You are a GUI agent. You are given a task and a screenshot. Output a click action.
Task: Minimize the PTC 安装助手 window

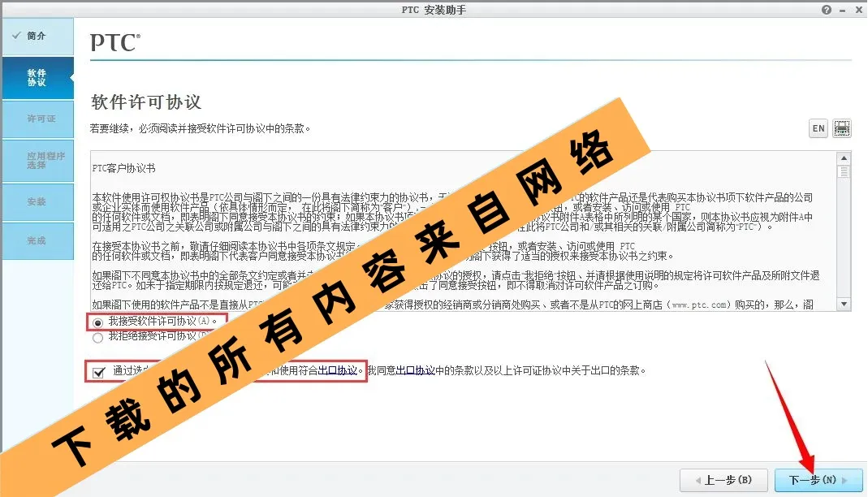[842, 10]
